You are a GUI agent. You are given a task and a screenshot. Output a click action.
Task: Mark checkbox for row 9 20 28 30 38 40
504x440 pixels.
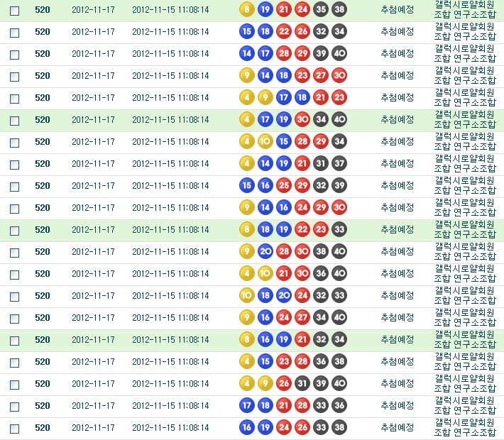tap(14, 253)
